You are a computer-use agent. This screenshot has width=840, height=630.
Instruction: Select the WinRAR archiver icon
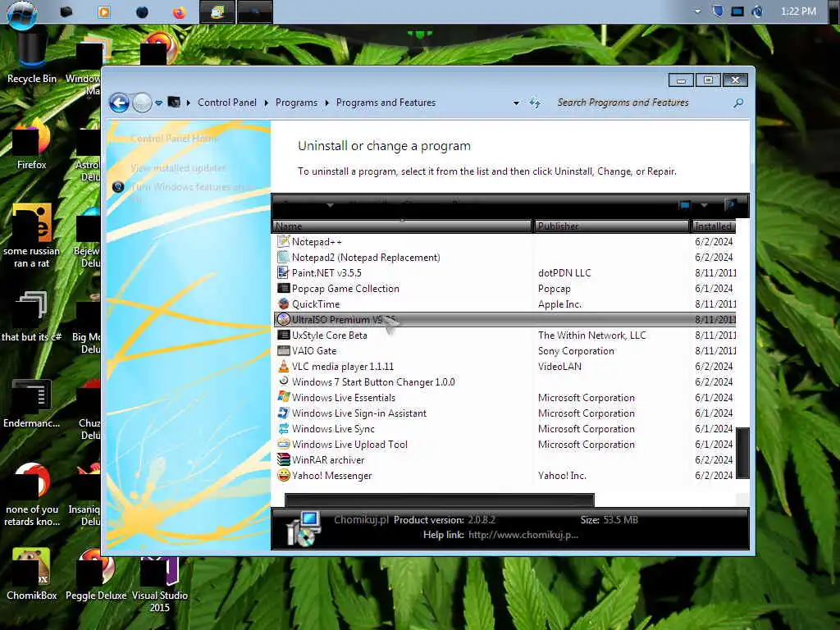tap(283, 459)
